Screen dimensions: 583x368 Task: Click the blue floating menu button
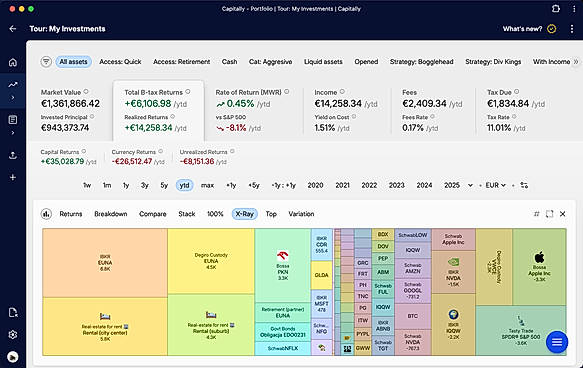tap(557, 342)
